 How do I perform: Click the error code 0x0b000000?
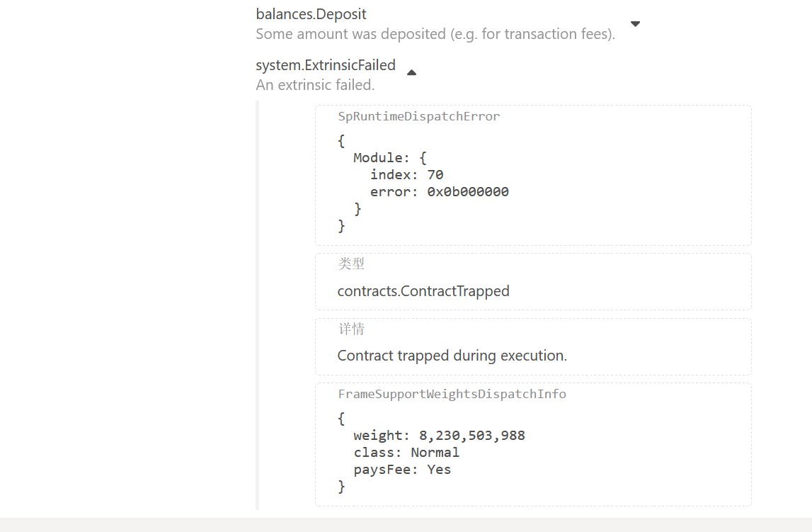(x=467, y=192)
